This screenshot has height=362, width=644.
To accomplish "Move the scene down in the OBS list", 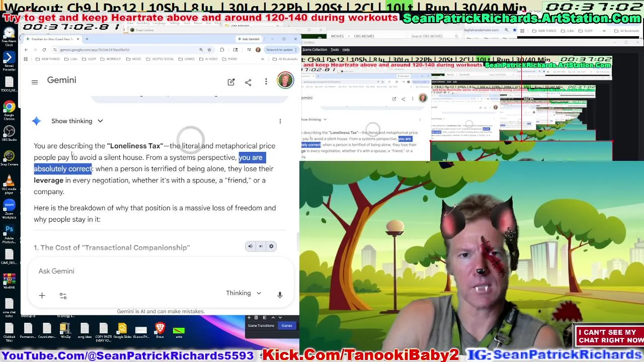I will [281, 318].
